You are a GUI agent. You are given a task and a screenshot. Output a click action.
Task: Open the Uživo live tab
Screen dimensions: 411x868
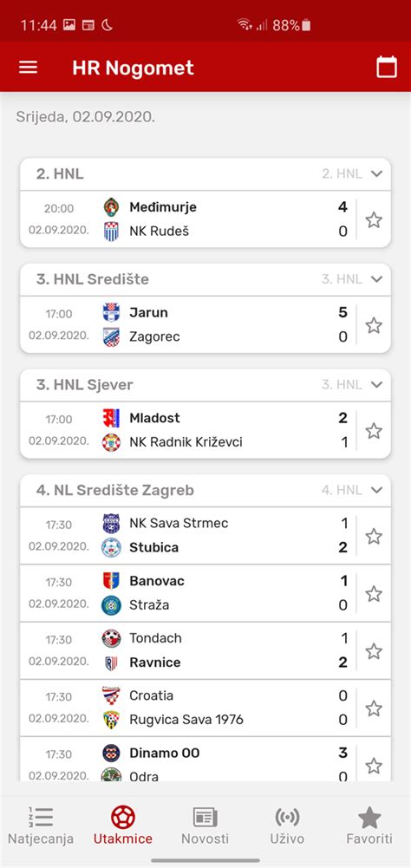[287, 826]
